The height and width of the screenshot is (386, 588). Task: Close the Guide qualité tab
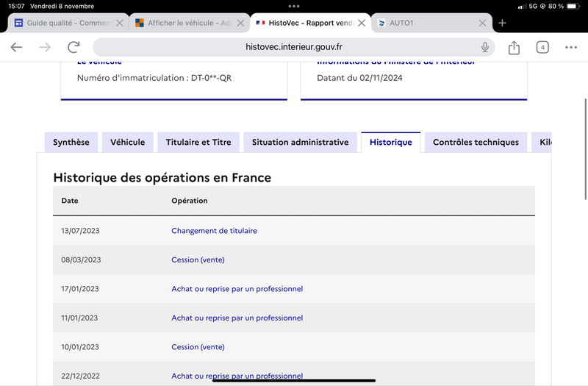click(x=120, y=24)
